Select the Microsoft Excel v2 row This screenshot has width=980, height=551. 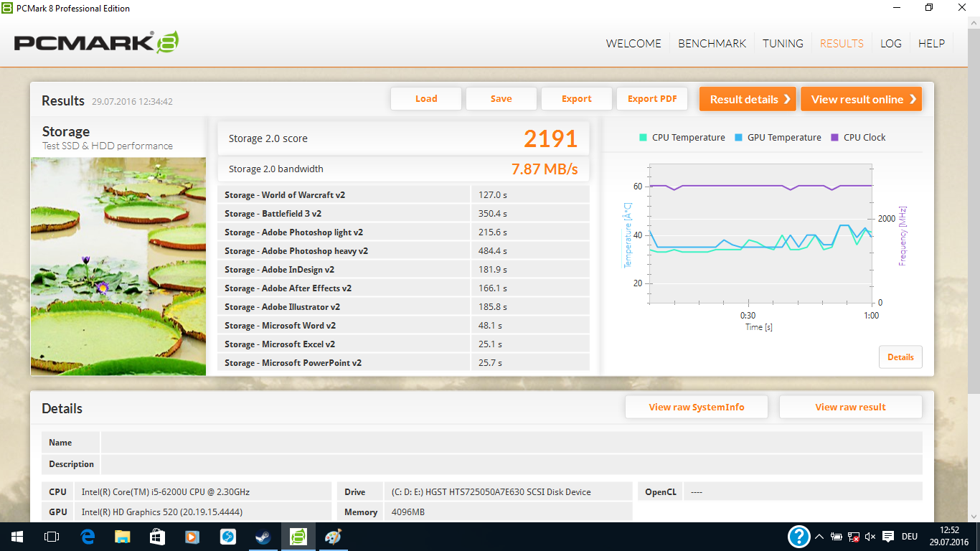[403, 344]
